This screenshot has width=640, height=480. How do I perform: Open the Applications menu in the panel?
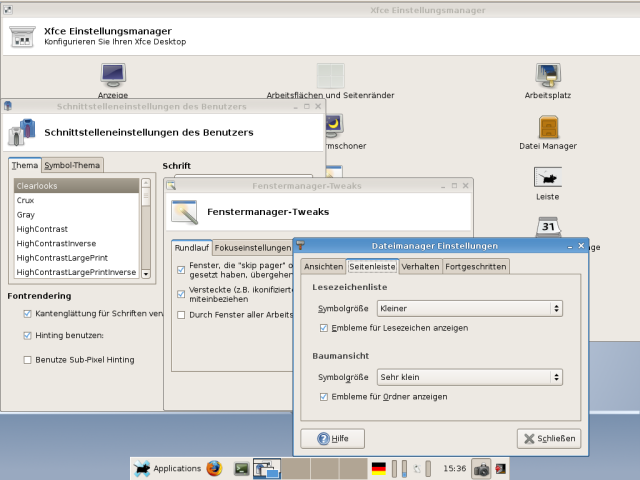[x=167, y=468]
